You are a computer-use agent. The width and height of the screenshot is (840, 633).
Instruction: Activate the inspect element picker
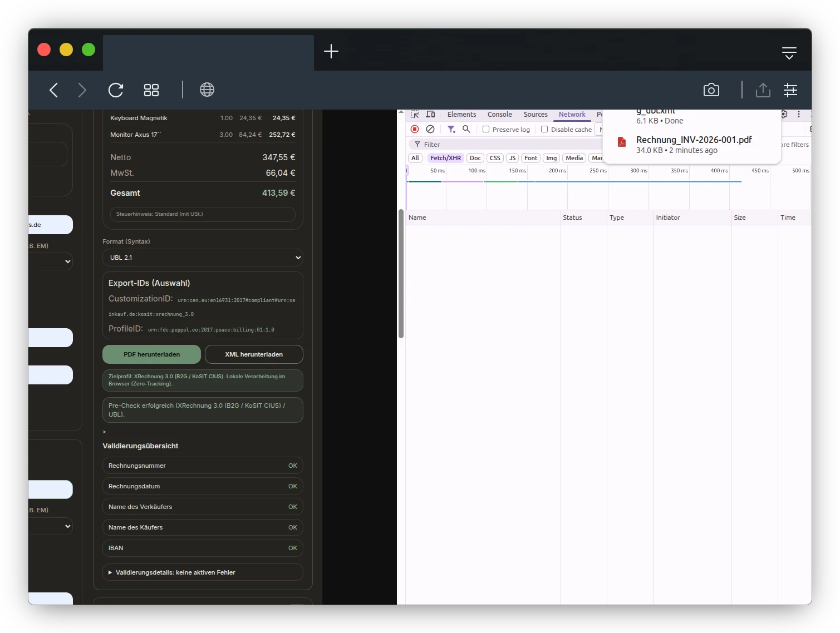pyautogui.click(x=415, y=114)
